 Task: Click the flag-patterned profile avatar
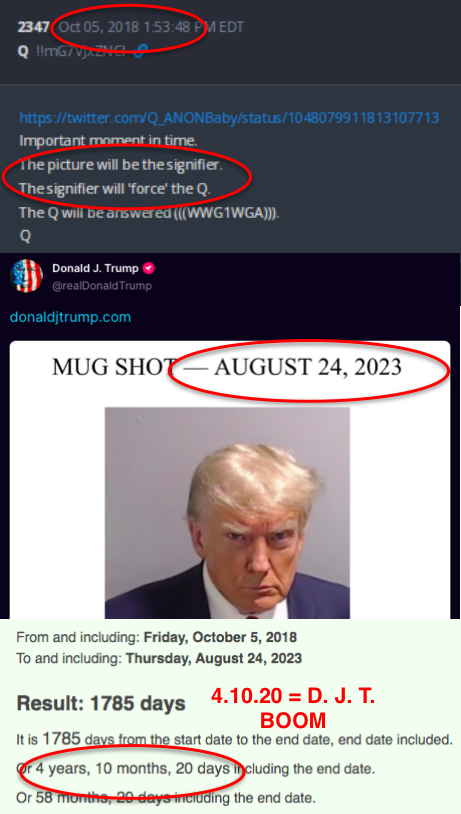tap(26, 276)
